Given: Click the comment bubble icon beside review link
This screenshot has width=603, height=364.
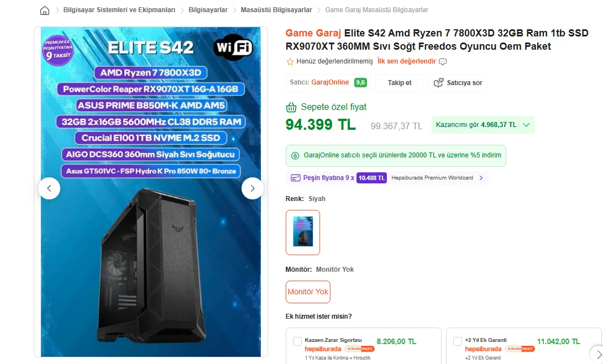Looking at the screenshot, I should pos(443,61).
